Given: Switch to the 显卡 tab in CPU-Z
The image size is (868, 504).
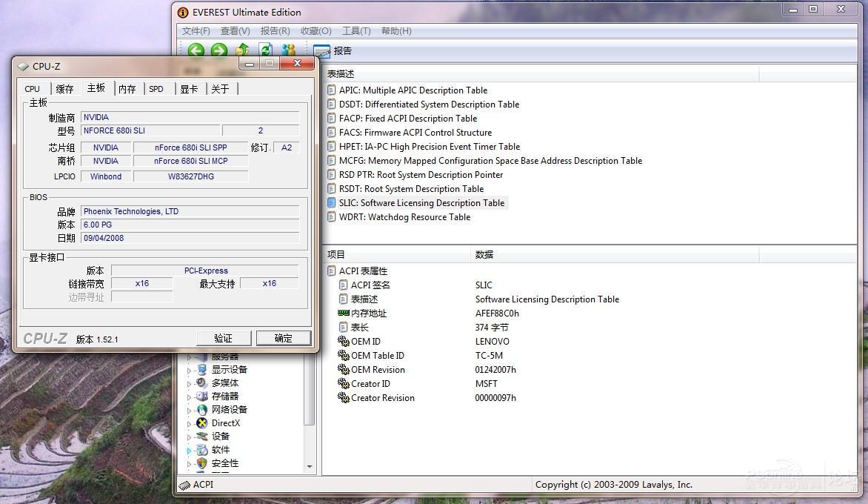Looking at the screenshot, I should click(x=189, y=89).
